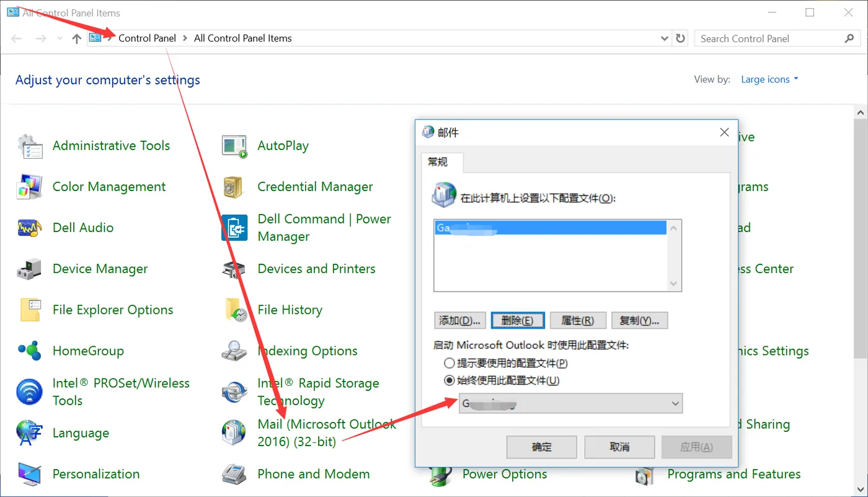Open the Device Manager icon
This screenshot has height=497, width=868.
[x=30, y=269]
